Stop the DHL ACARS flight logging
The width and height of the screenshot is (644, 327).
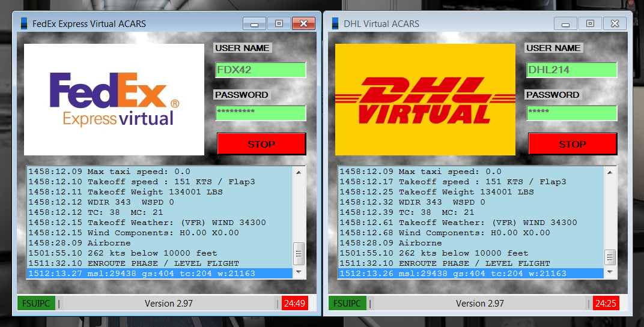(573, 144)
